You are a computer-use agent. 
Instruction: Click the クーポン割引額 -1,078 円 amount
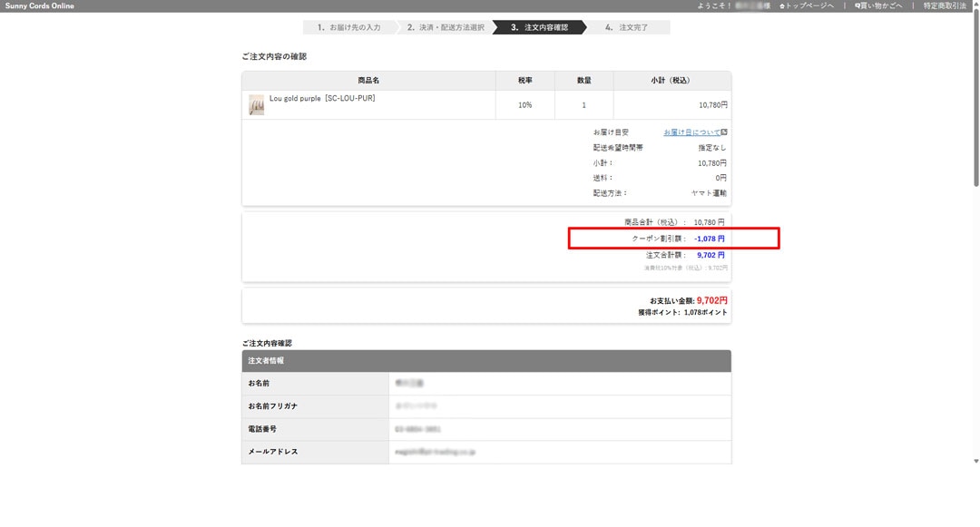[x=709, y=239]
